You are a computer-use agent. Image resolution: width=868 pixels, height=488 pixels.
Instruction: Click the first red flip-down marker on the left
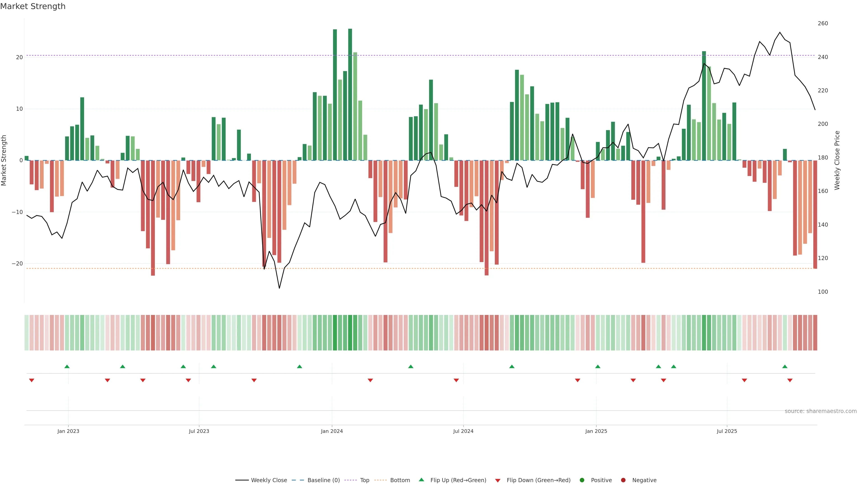coord(32,380)
